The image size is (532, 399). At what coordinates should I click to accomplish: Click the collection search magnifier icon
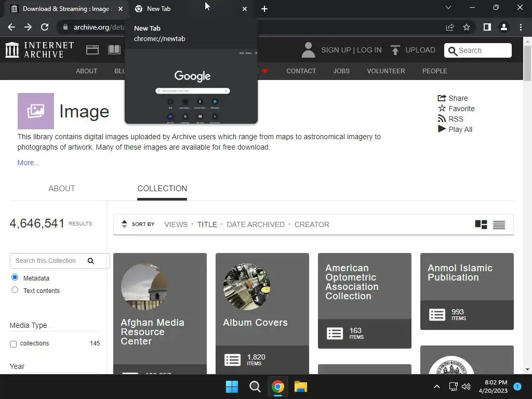coord(90,261)
